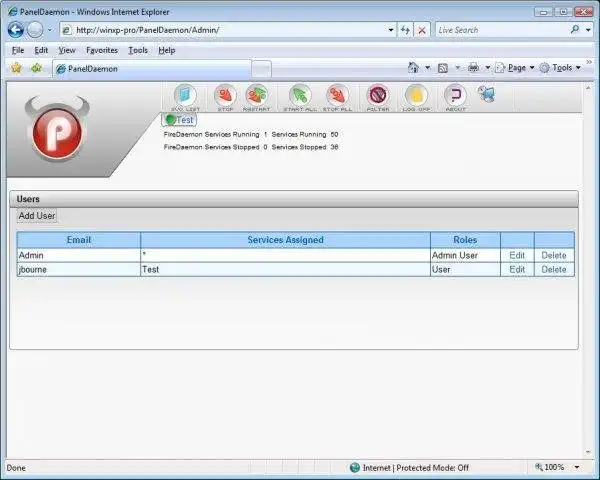Image resolution: width=600 pixels, height=480 pixels.
Task: Click the command bar overflow chevron
Action: [589, 62]
